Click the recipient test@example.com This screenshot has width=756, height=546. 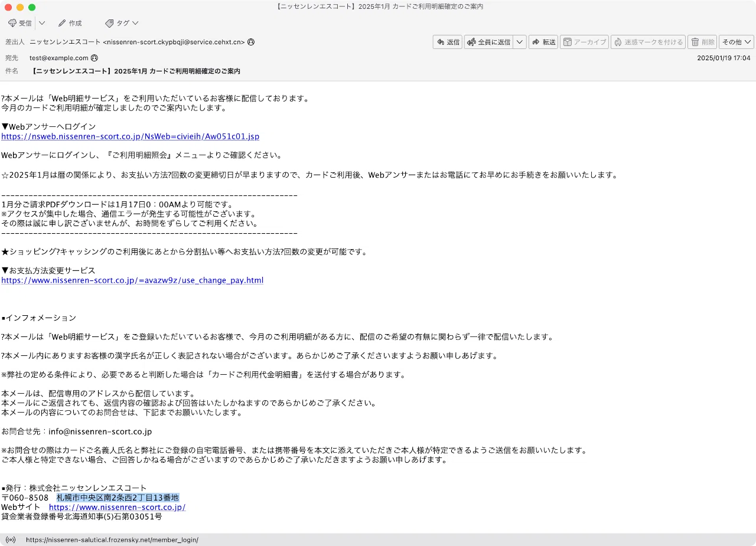pos(59,58)
